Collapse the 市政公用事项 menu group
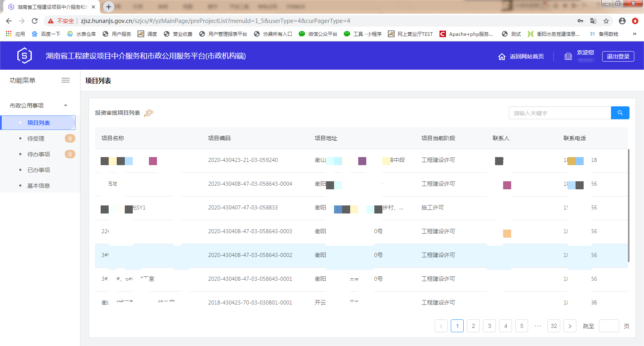 click(66, 106)
